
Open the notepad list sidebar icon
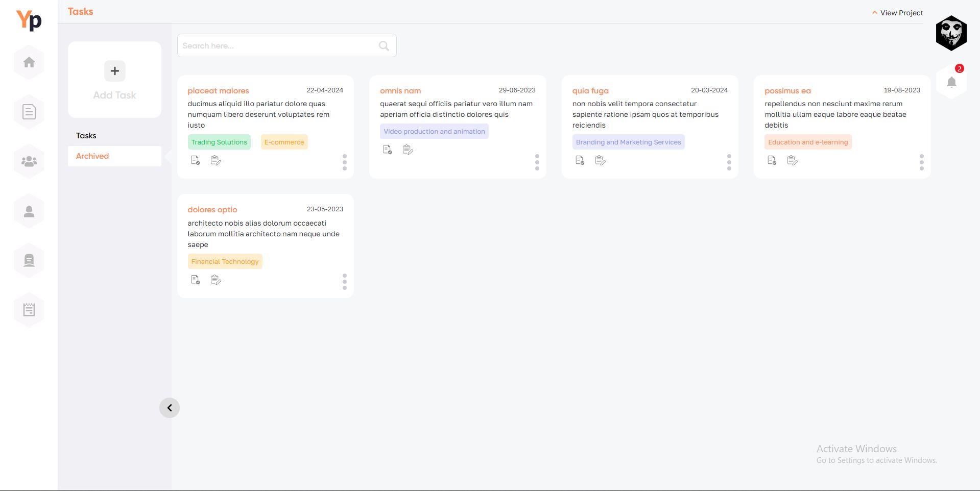click(29, 309)
